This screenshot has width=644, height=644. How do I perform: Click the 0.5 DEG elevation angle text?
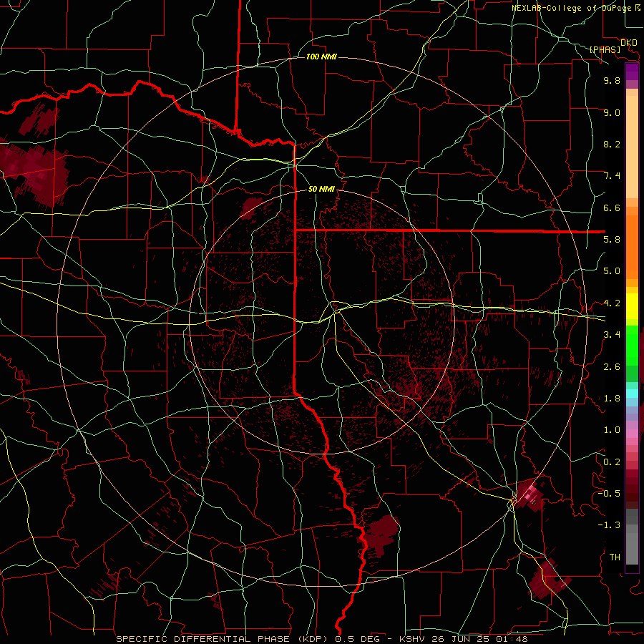[358, 639]
